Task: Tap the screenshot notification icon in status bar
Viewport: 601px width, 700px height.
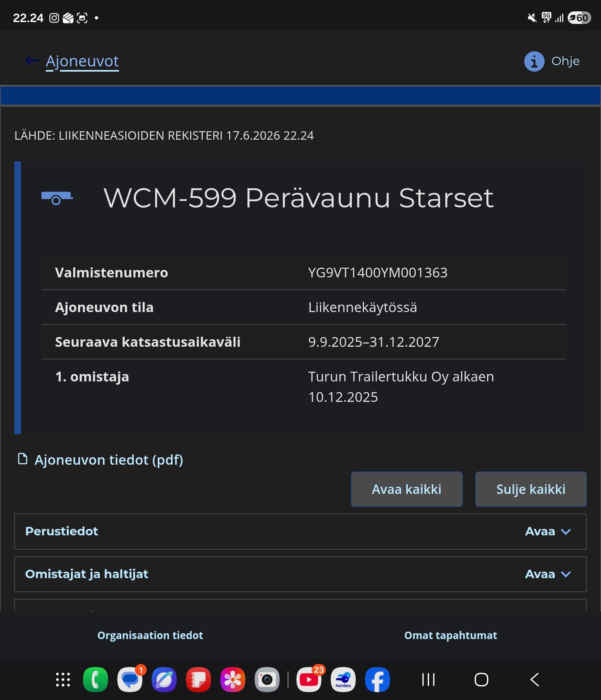Action: pos(82,18)
